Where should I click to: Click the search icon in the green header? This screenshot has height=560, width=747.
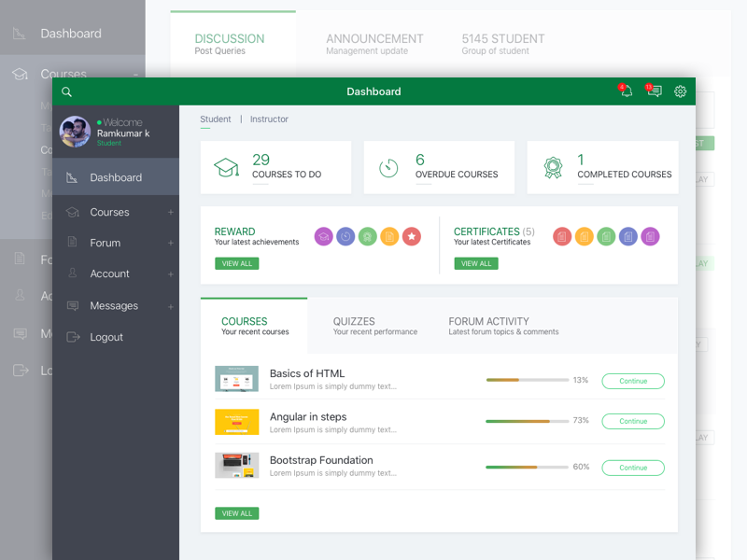pyautogui.click(x=65, y=91)
